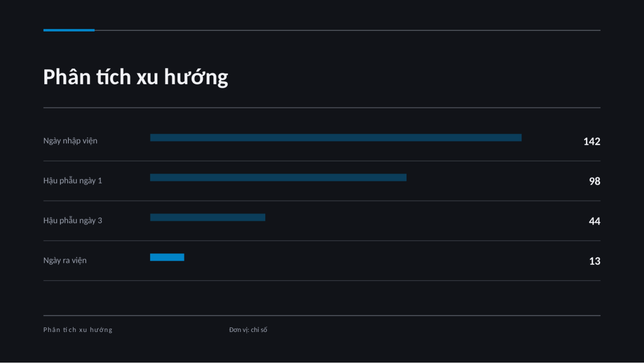Select the blue accent segment at top
The height and width of the screenshot is (363, 644).
[x=69, y=30]
